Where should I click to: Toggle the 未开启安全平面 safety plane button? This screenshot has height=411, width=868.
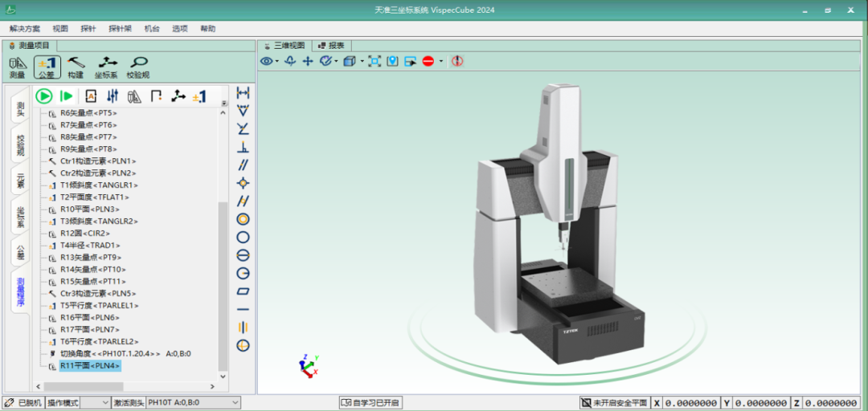(x=614, y=403)
